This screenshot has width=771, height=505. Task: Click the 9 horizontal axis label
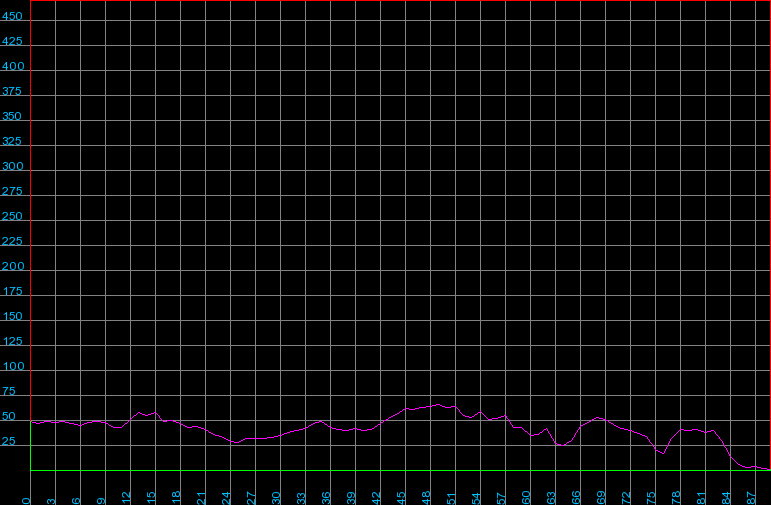(x=101, y=501)
